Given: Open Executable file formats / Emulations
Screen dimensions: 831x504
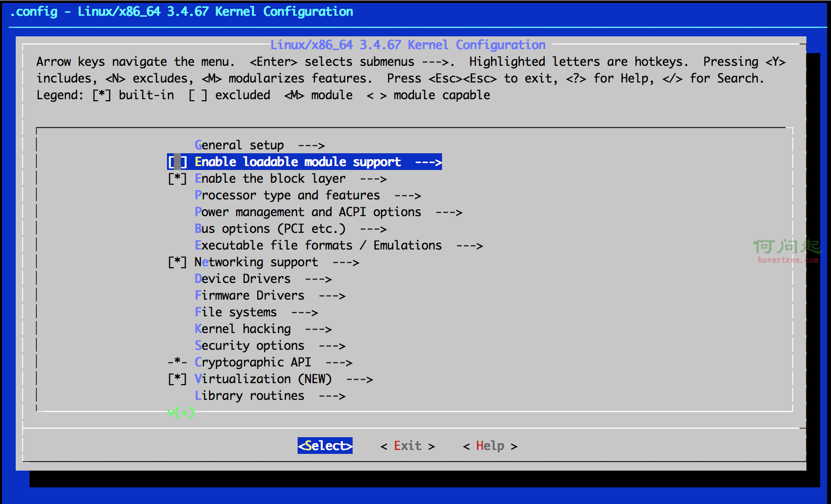Looking at the screenshot, I should point(318,246).
